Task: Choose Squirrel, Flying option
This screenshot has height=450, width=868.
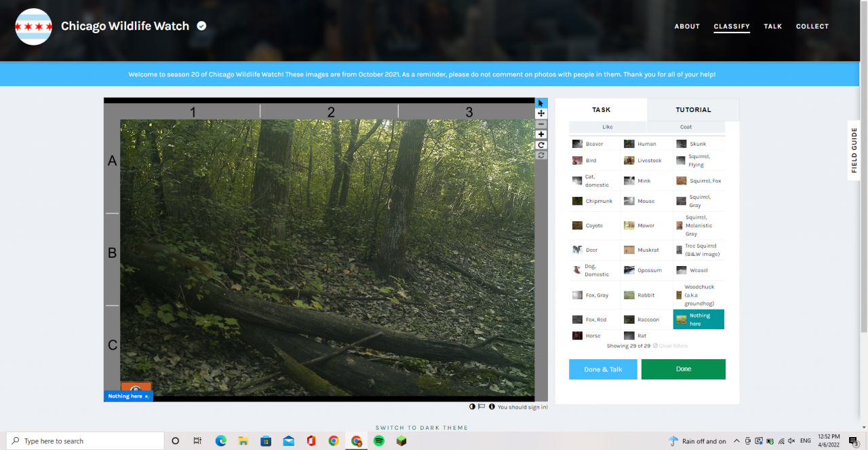Action: [x=699, y=161]
